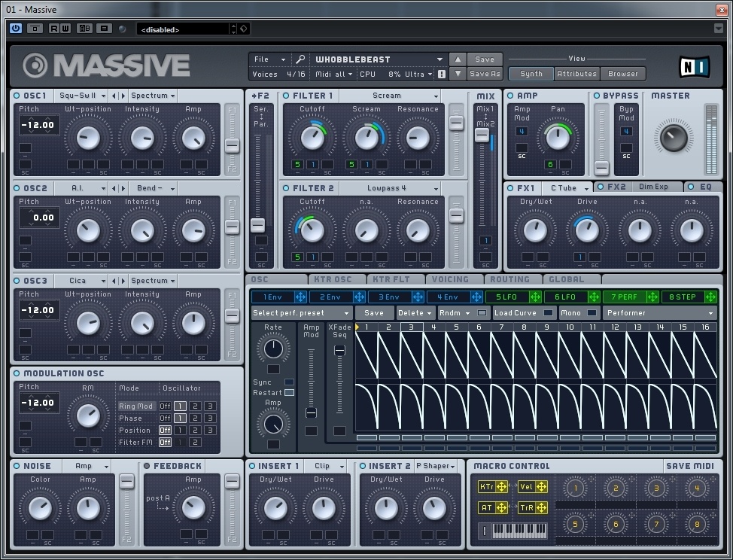Toggle Noise section on/off switch
The width and height of the screenshot is (733, 560).
(17, 466)
